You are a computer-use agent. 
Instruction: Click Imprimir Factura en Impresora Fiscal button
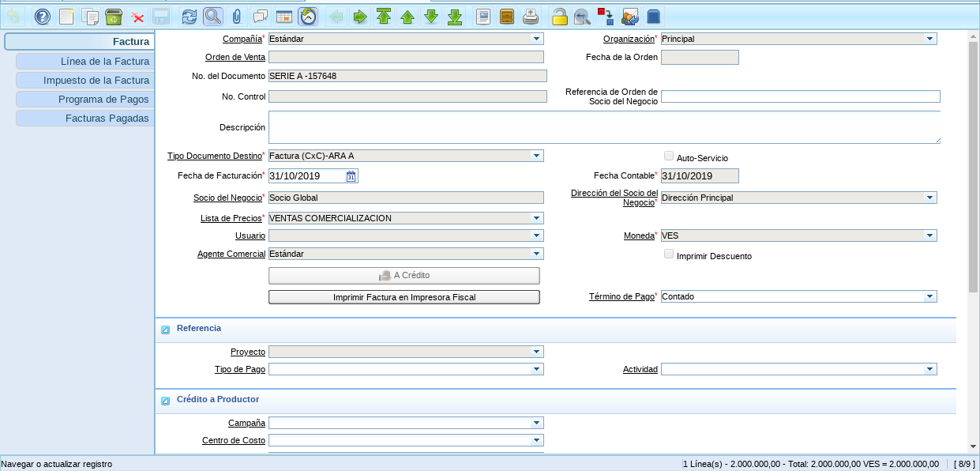pyautogui.click(x=404, y=297)
